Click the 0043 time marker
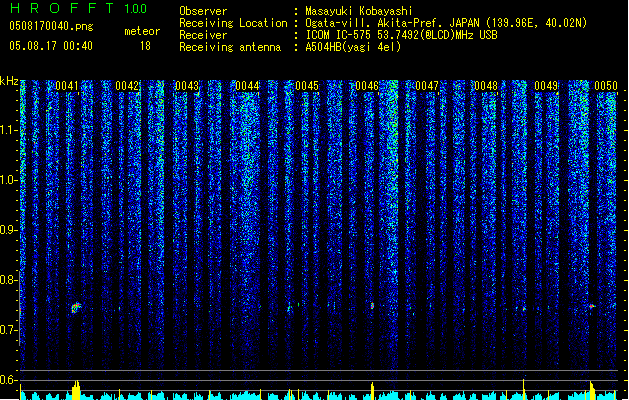629x400 pixels. (x=187, y=86)
